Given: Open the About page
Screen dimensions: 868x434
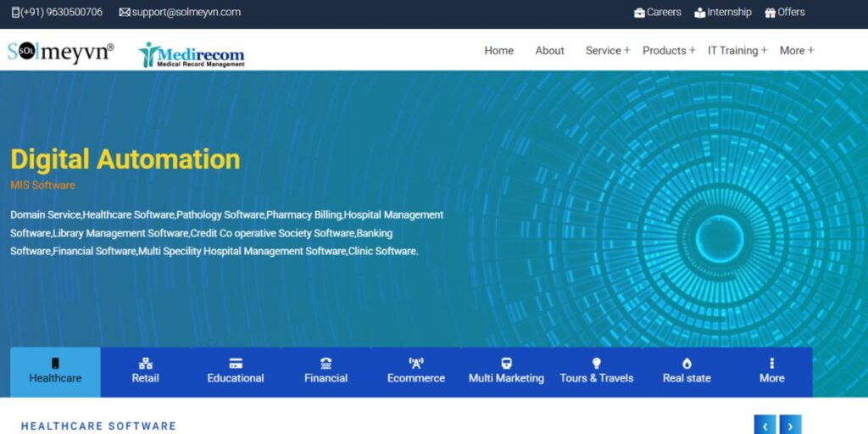Looking at the screenshot, I should (x=549, y=51).
